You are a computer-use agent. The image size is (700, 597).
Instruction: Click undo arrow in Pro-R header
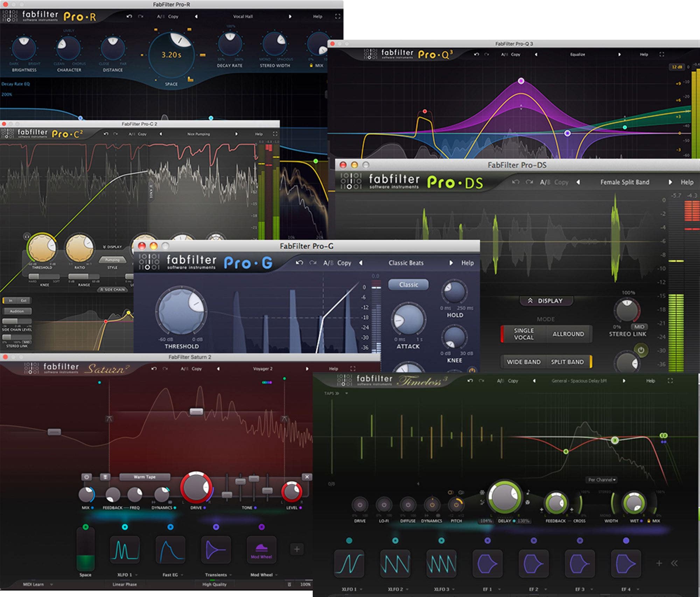tap(129, 16)
